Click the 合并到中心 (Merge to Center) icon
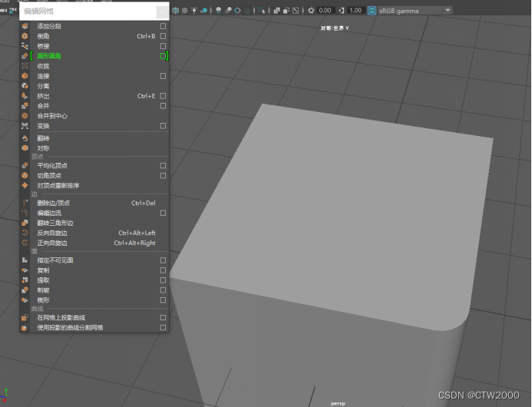Image resolution: width=532 pixels, height=407 pixels. tap(25, 116)
